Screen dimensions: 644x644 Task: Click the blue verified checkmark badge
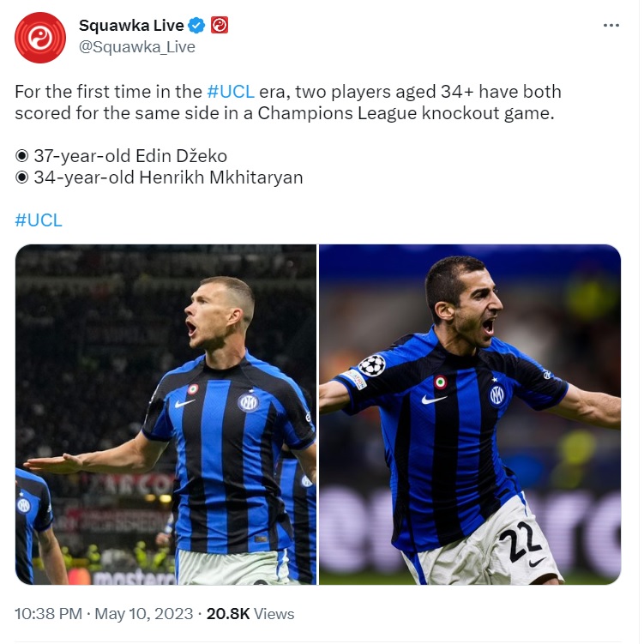(196, 26)
